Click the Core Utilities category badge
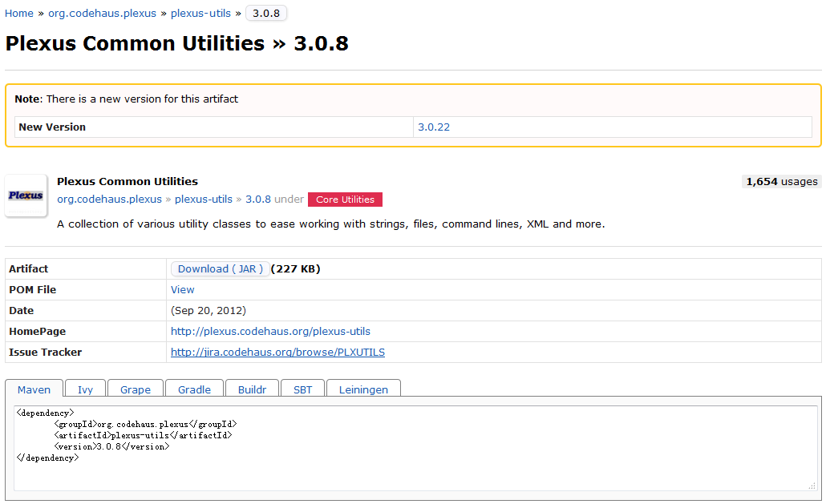The width and height of the screenshot is (826, 504). (345, 200)
